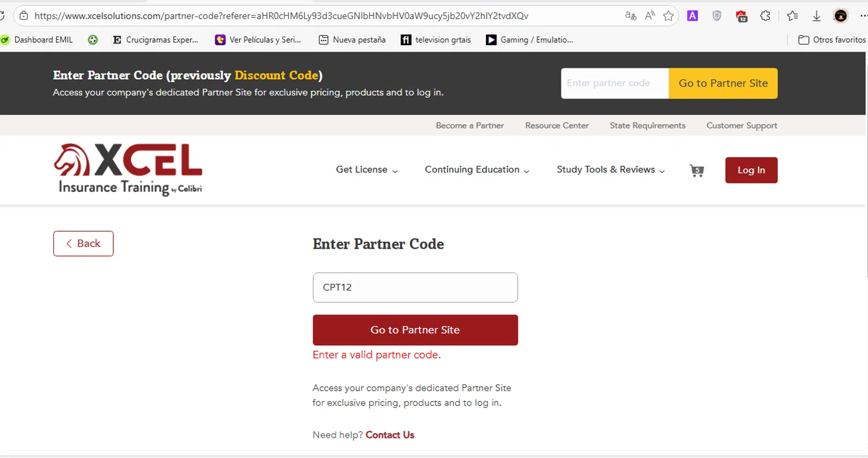Open the browser extensions puzzle icon
The image size is (868, 458).
(x=765, y=16)
